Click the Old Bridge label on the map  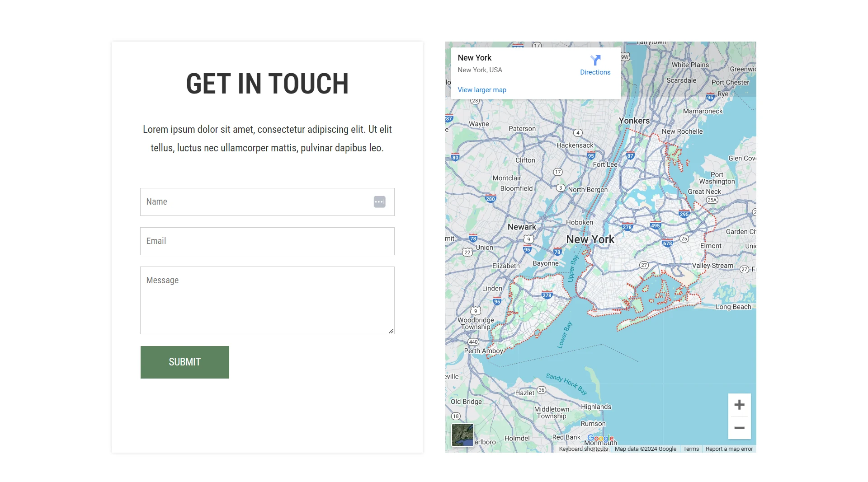(466, 402)
